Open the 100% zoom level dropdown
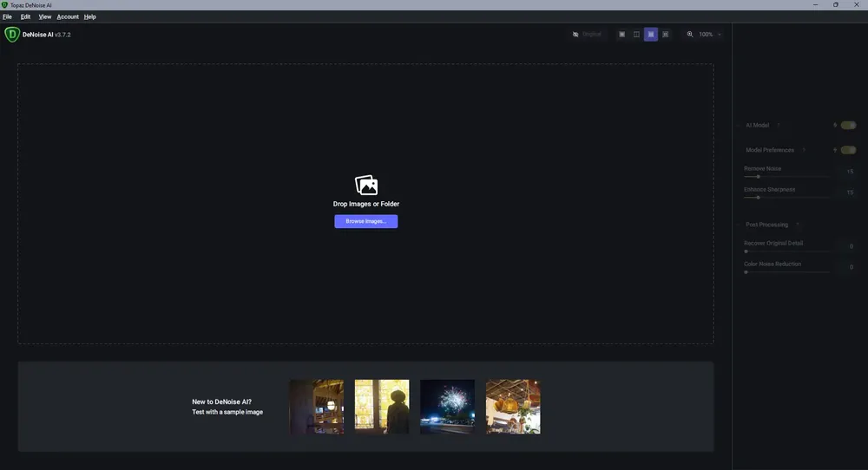Image resolution: width=868 pixels, height=470 pixels. pos(710,35)
